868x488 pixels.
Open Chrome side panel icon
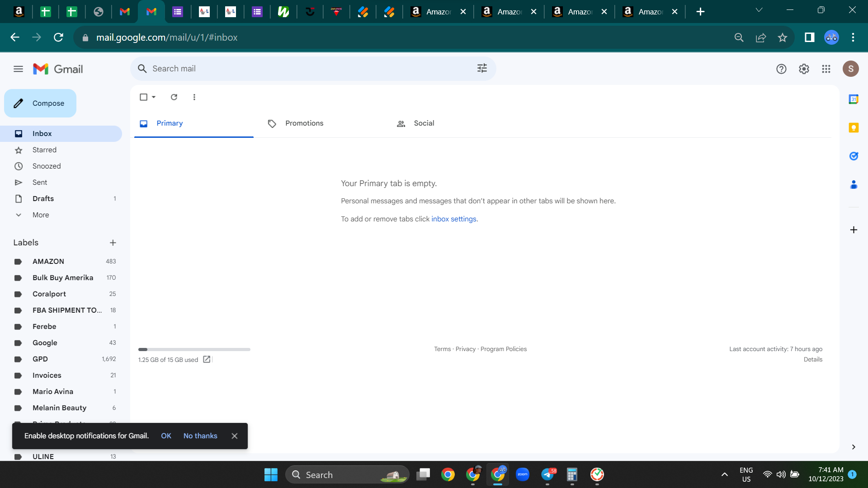click(x=809, y=38)
